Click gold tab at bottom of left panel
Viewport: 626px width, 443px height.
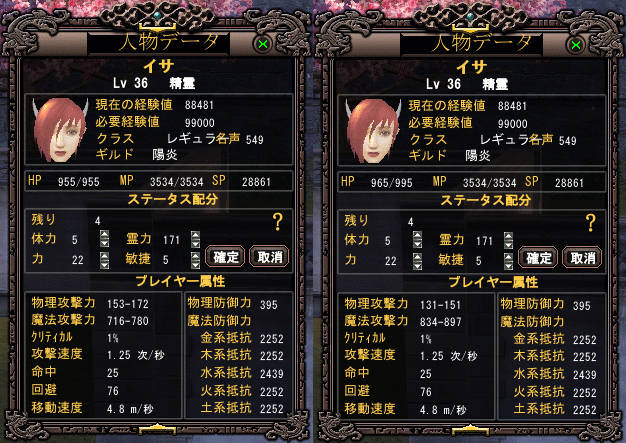pyautogui.click(x=157, y=429)
